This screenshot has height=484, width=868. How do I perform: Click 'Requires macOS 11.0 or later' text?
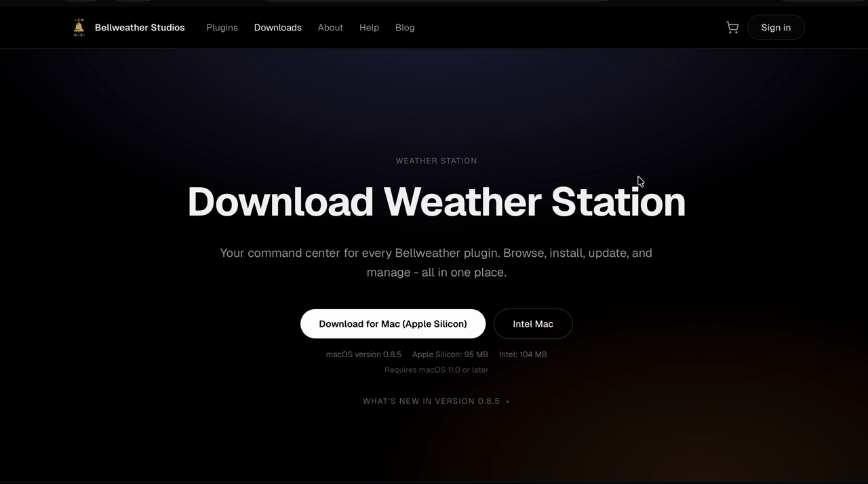click(x=436, y=370)
